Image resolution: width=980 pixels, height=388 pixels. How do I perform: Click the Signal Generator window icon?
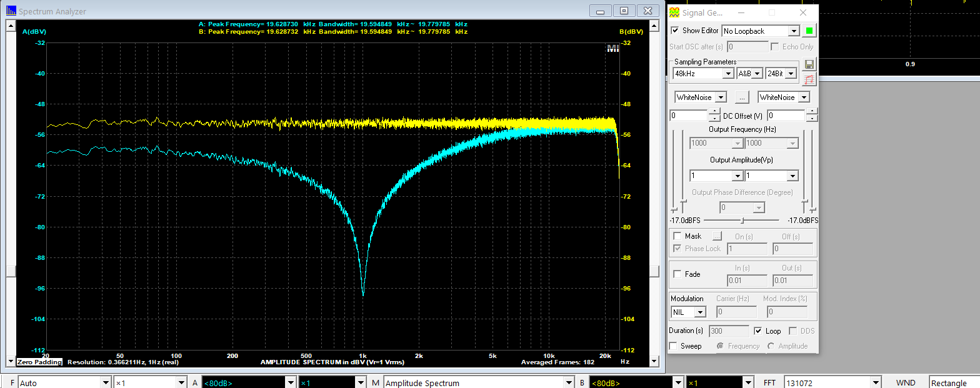tap(674, 12)
